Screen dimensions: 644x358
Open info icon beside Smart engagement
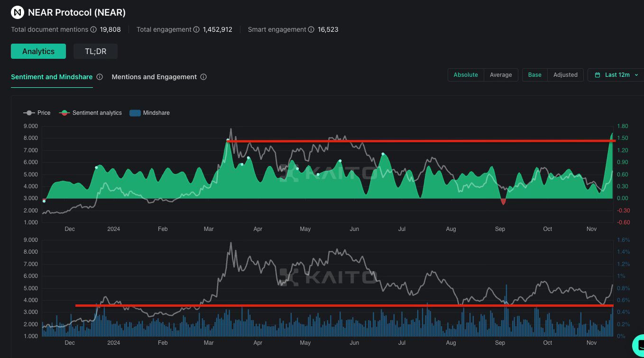click(x=311, y=29)
